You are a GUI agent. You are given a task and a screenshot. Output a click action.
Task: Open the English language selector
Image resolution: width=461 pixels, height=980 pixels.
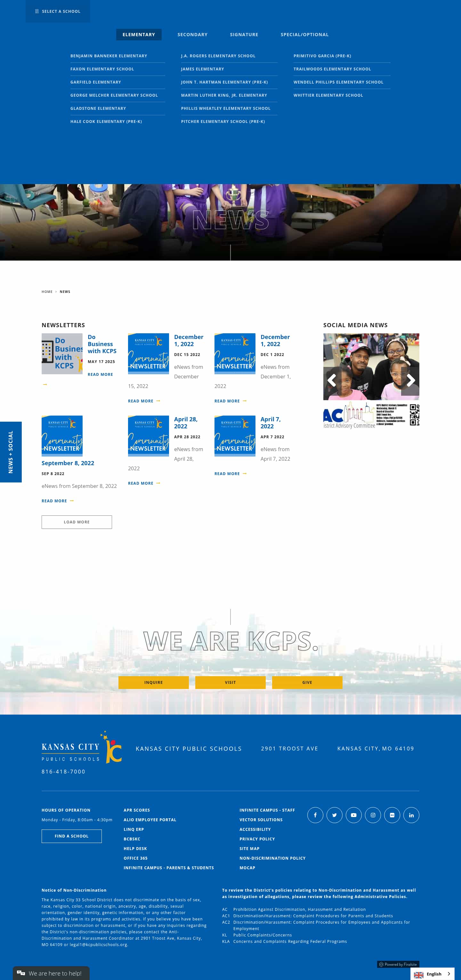point(432,974)
